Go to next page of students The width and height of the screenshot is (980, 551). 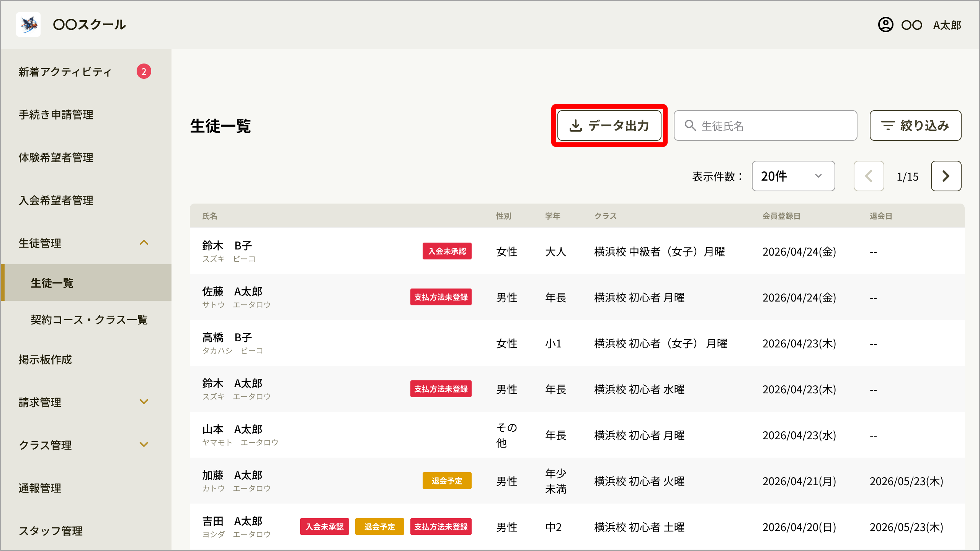[946, 176]
